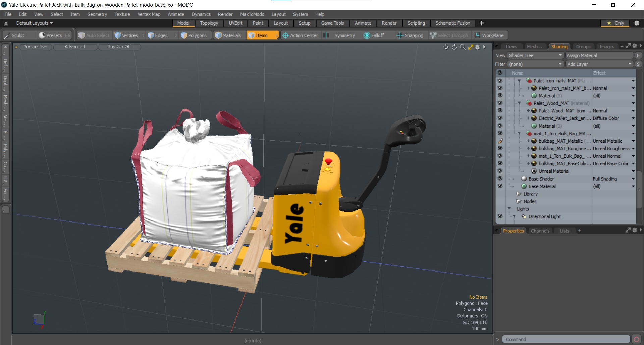
Task: Toggle visibility of Directional Light
Action: click(x=500, y=216)
